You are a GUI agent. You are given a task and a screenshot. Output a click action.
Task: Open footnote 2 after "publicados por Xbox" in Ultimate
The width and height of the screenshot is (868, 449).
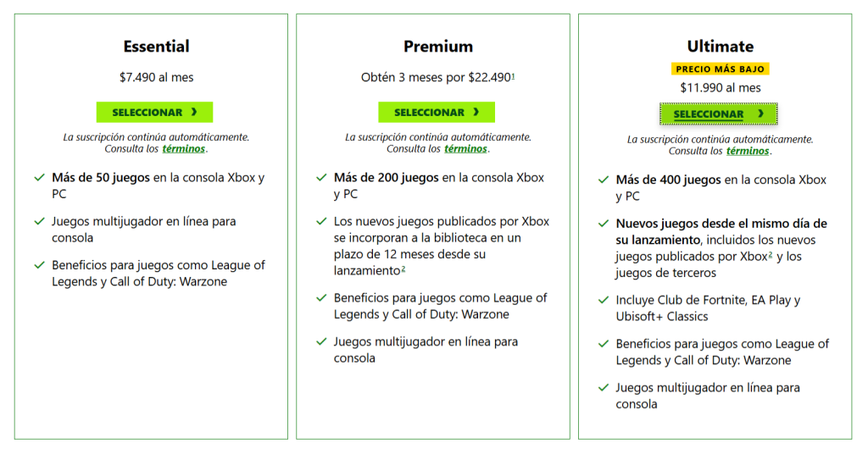click(770, 255)
